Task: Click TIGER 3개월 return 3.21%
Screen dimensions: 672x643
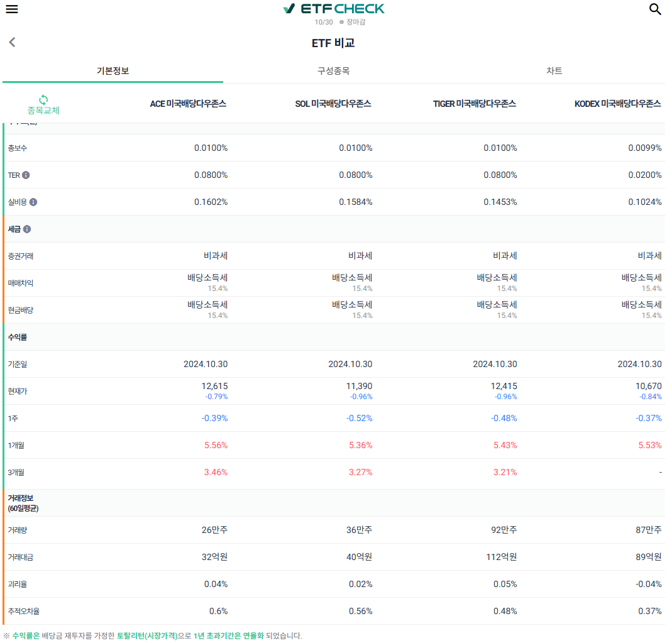Action: [x=505, y=472]
